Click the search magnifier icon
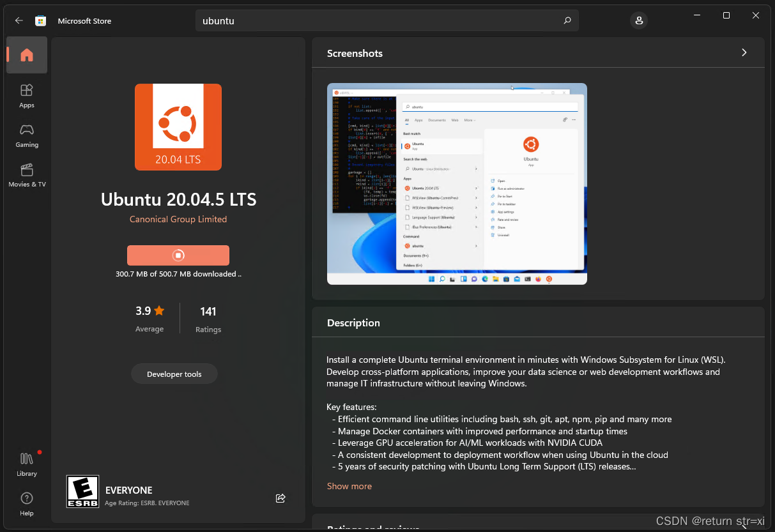The width and height of the screenshot is (775, 532). (x=567, y=20)
